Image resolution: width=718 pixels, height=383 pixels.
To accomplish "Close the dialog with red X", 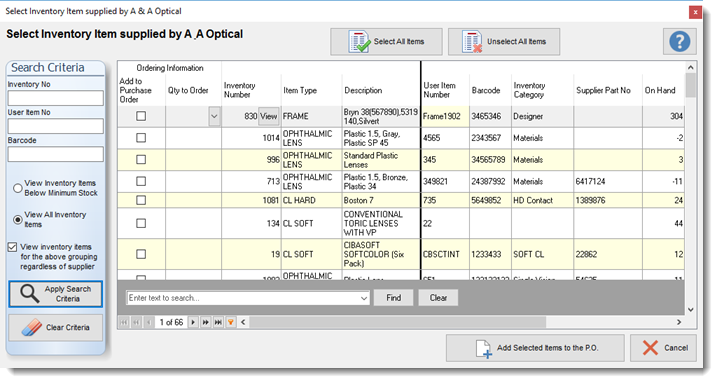I will 695,12.
